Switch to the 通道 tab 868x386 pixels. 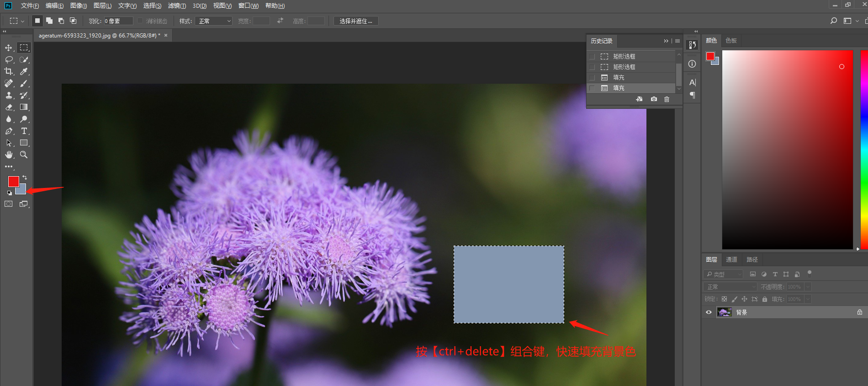731,260
